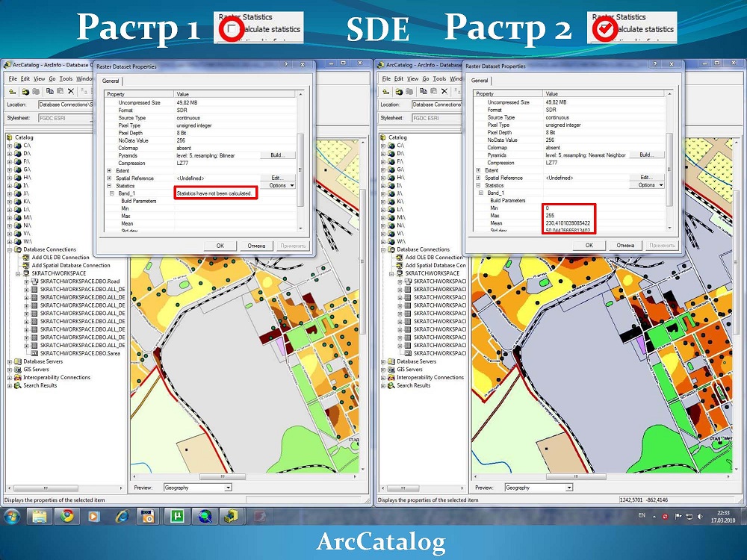This screenshot has height=560, width=747.
Task: Click Edit spatial reference button in Растр 2 dialog
Action: point(647,177)
